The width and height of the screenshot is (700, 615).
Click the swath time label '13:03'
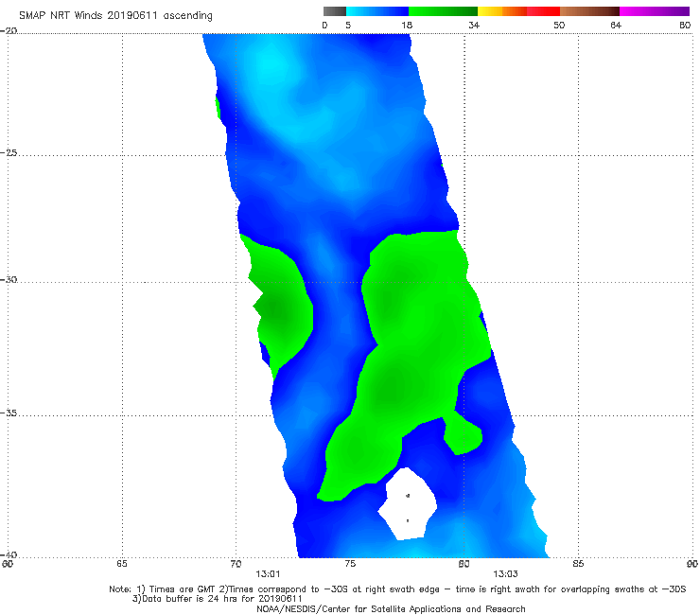click(505, 574)
